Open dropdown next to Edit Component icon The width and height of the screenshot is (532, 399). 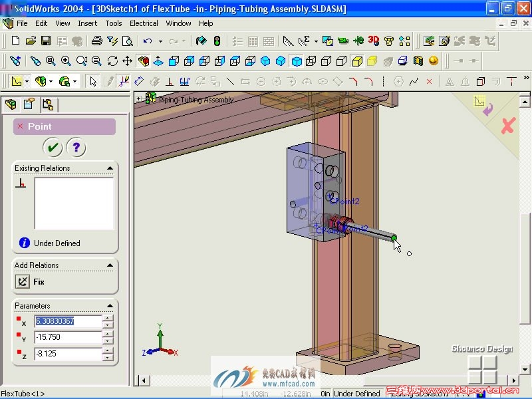pos(51,81)
